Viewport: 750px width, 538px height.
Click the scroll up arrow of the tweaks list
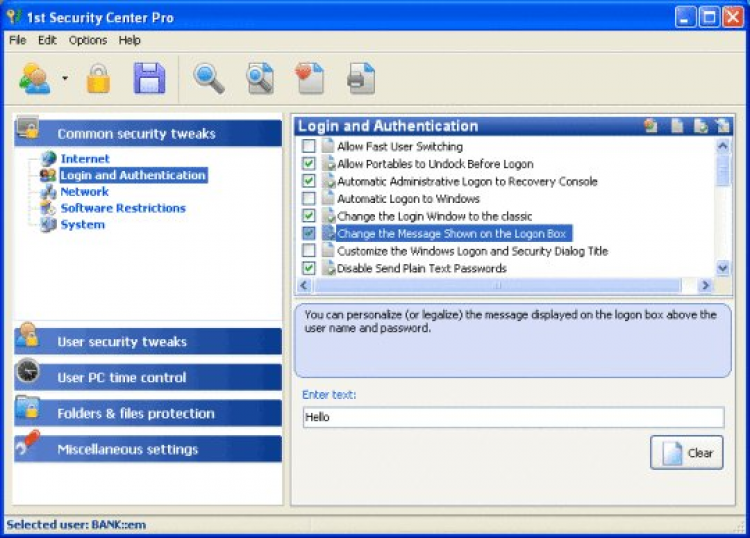click(x=723, y=145)
